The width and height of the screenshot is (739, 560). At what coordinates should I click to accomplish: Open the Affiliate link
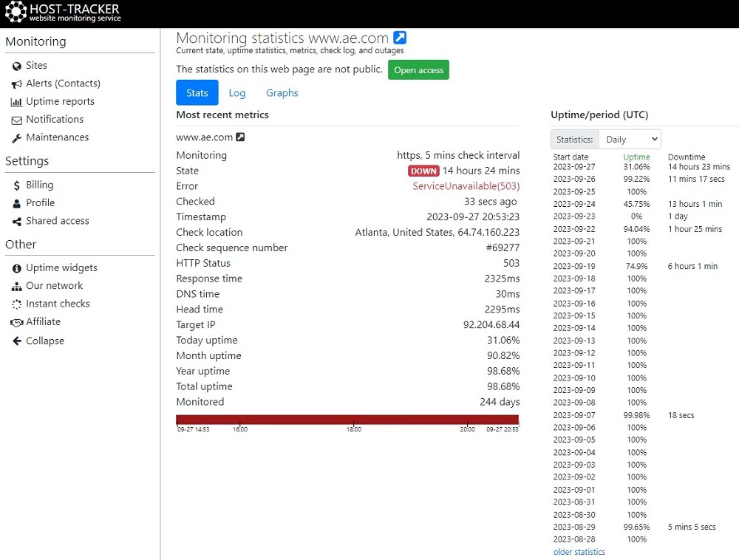(44, 321)
